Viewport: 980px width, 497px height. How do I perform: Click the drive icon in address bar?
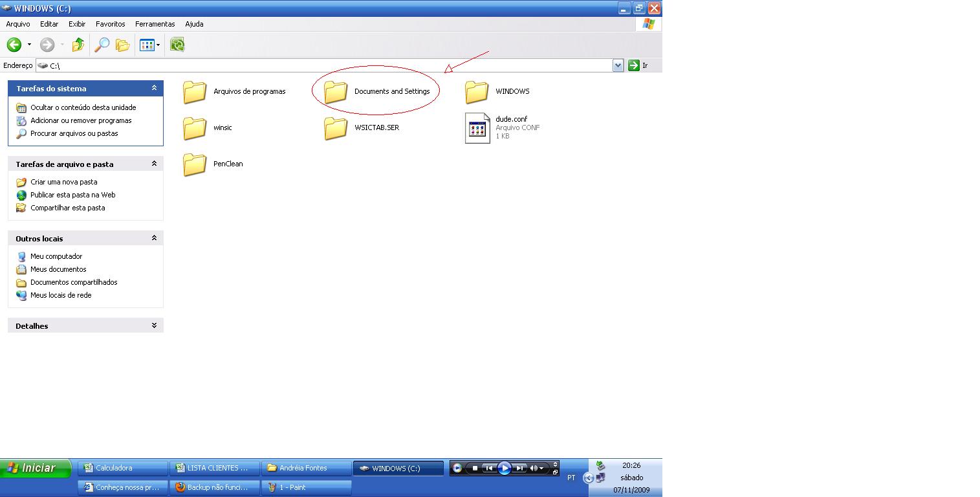tap(43, 65)
